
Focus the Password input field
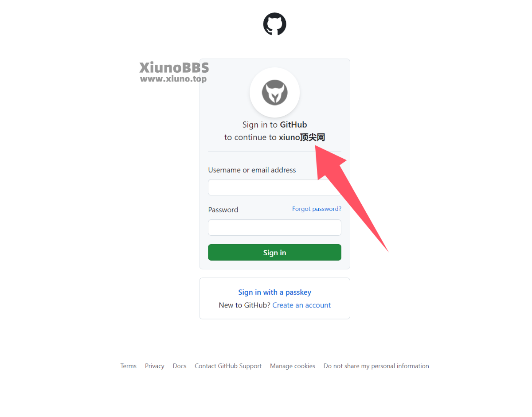[x=274, y=228]
